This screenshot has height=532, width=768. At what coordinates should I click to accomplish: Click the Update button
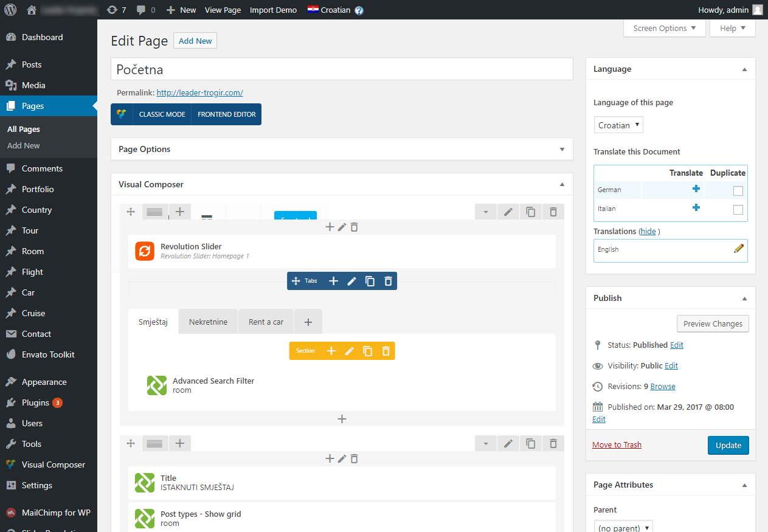pos(728,445)
